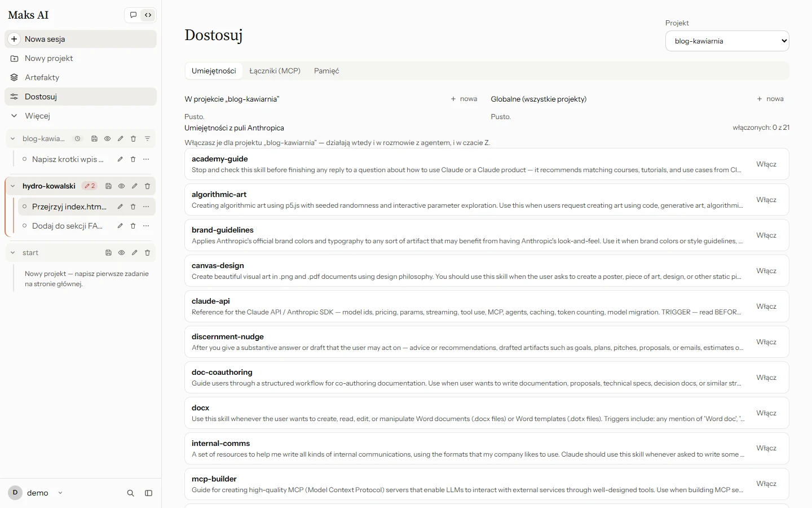Image resolution: width=812 pixels, height=508 pixels.
Task: Click the save icon on blog-kawiarnia project row
Action: pos(94,139)
